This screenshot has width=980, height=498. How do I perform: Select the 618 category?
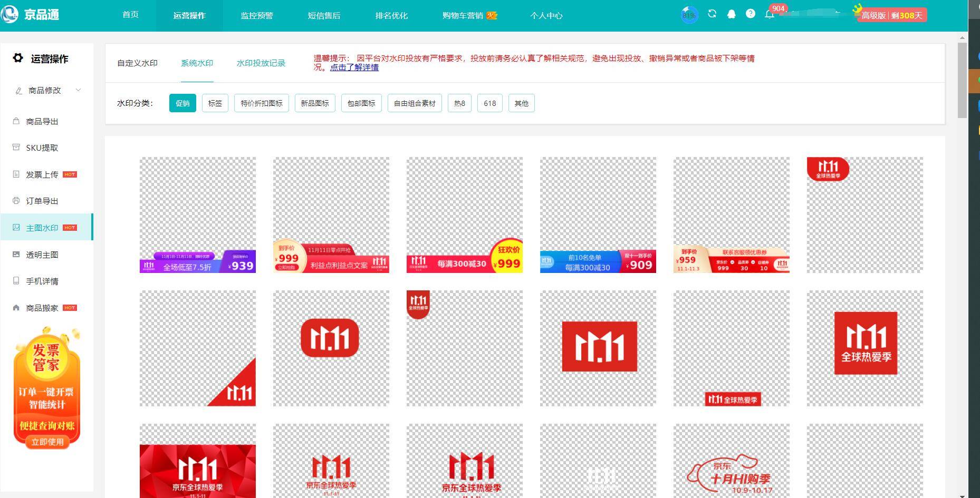point(490,103)
